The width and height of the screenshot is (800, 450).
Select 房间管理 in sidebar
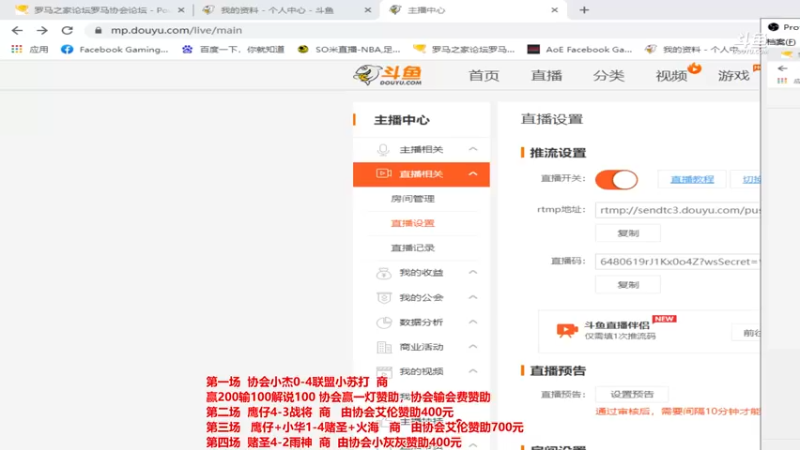tap(413, 199)
